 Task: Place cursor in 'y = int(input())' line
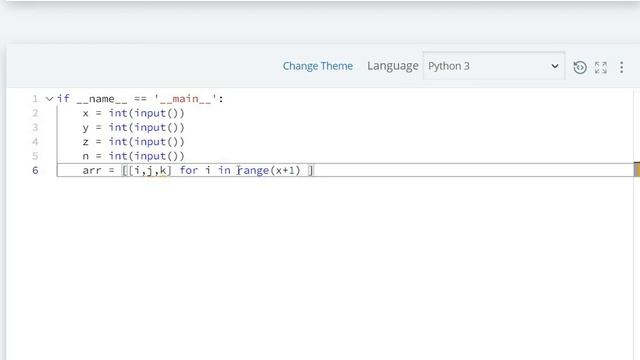[x=133, y=127]
